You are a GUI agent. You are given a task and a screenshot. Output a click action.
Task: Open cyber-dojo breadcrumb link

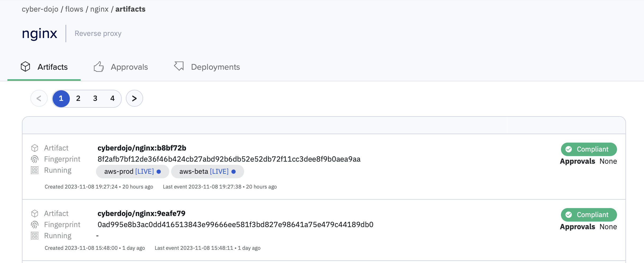click(40, 9)
